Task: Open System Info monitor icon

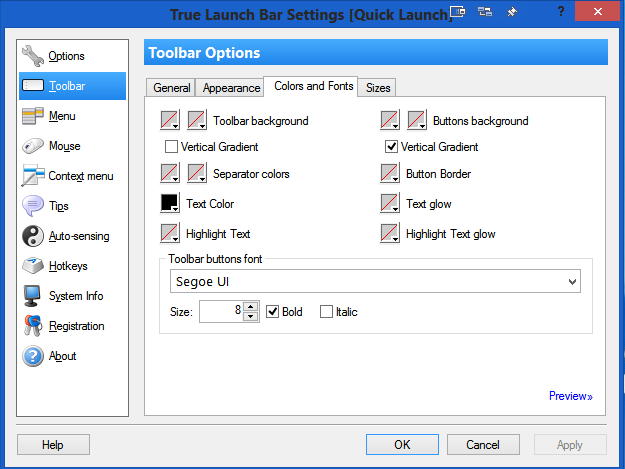Action: pos(32,296)
